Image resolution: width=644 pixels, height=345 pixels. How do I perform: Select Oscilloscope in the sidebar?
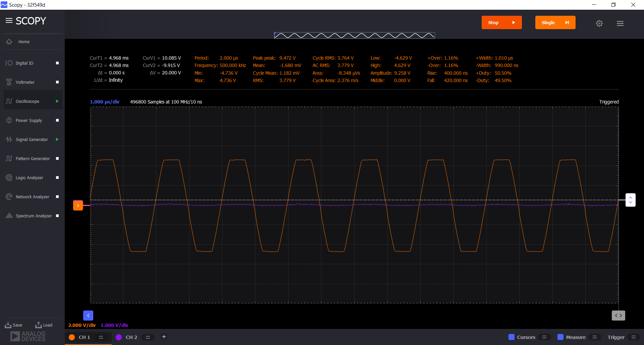pos(33,101)
